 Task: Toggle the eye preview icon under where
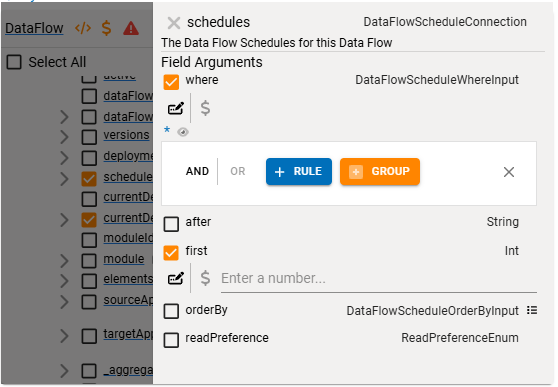pyautogui.click(x=183, y=132)
